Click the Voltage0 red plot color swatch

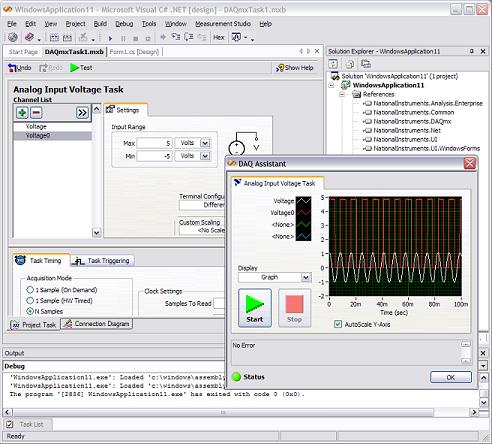(303, 213)
